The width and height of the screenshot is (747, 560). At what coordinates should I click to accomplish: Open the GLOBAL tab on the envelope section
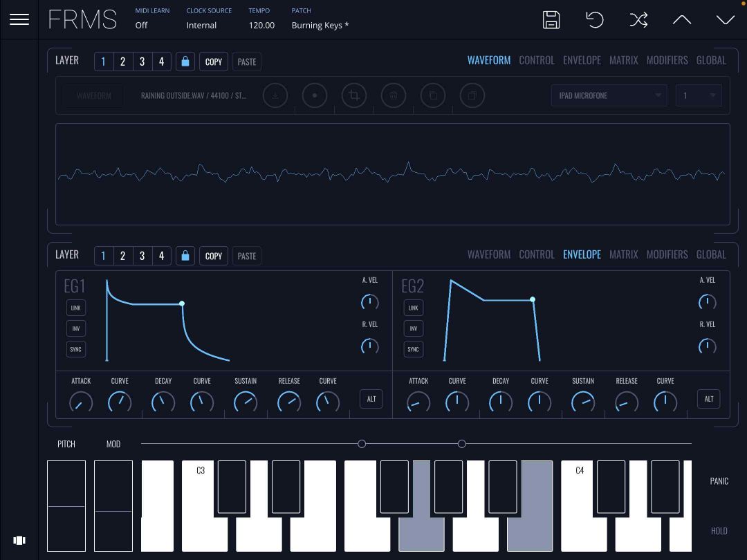[711, 254]
